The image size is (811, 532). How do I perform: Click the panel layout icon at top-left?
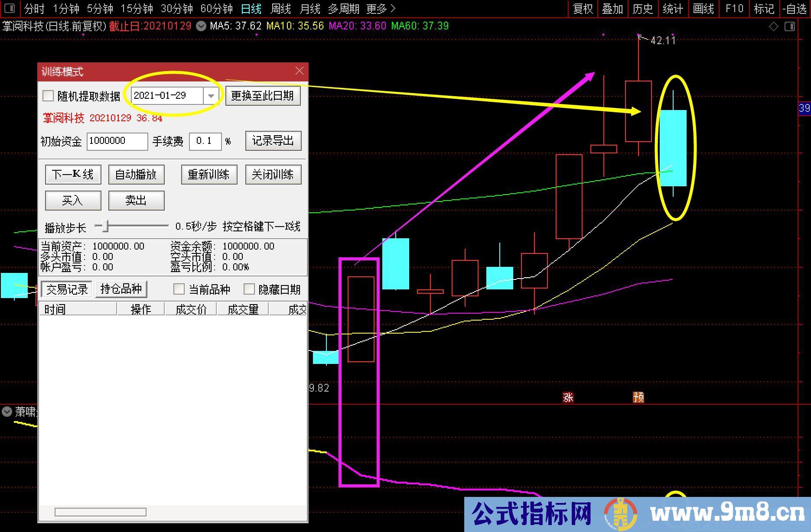click(x=10, y=8)
